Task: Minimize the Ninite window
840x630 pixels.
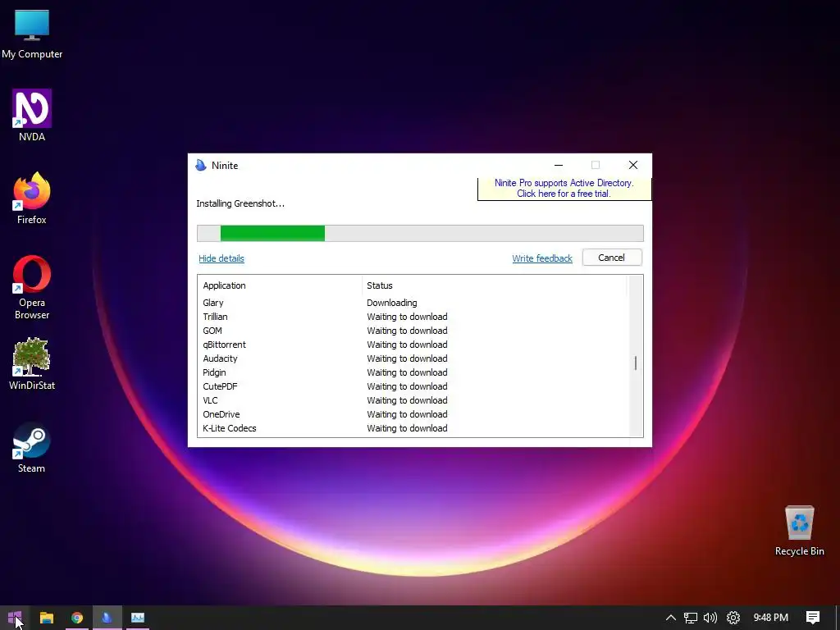Action: pyautogui.click(x=558, y=165)
